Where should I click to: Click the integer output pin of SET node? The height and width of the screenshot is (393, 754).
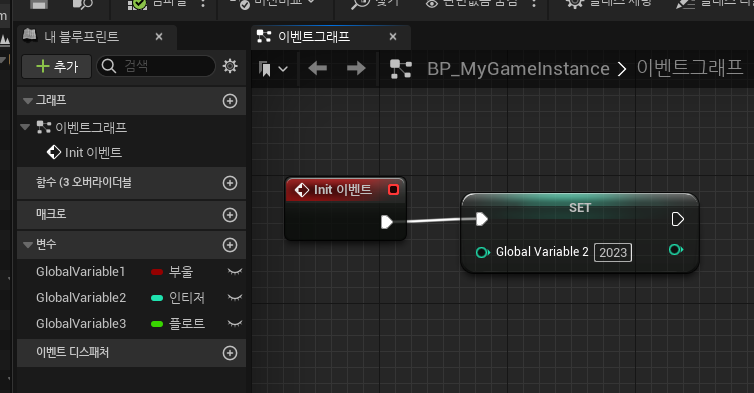click(x=676, y=249)
